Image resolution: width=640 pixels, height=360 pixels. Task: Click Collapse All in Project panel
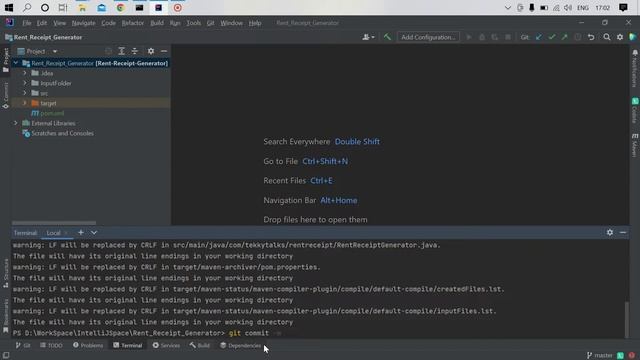tap(134, 51)
